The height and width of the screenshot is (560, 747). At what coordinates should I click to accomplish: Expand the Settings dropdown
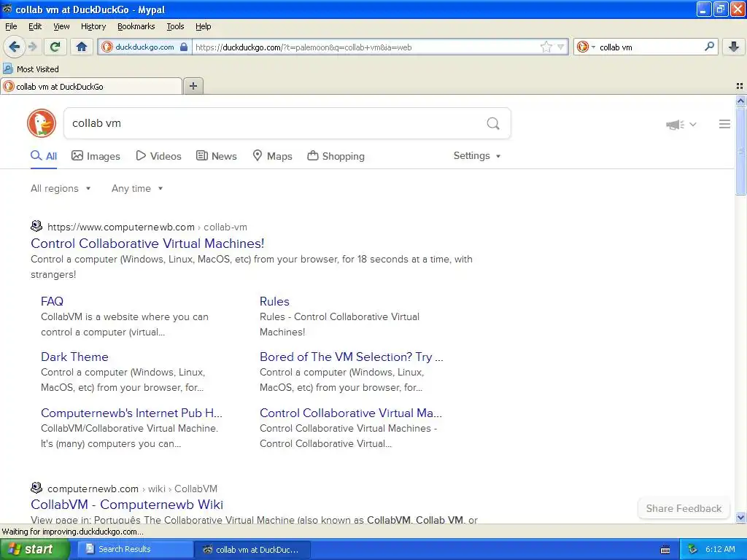(477, 156)
